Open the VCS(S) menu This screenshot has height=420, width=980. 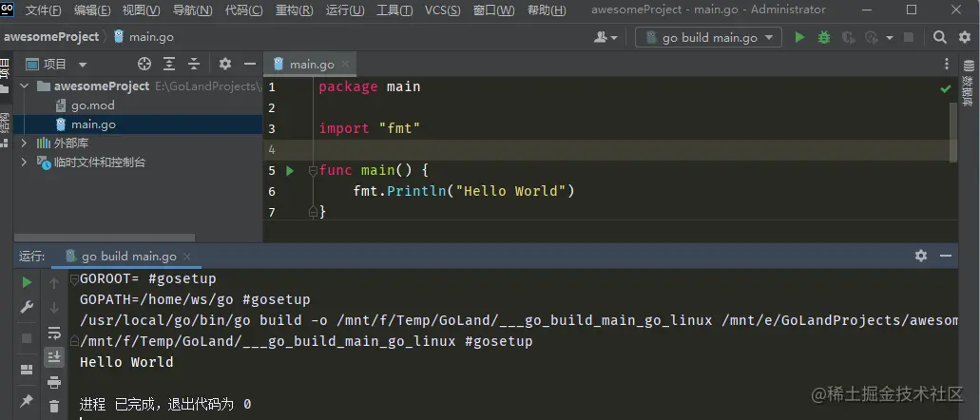tap(443, 10)
